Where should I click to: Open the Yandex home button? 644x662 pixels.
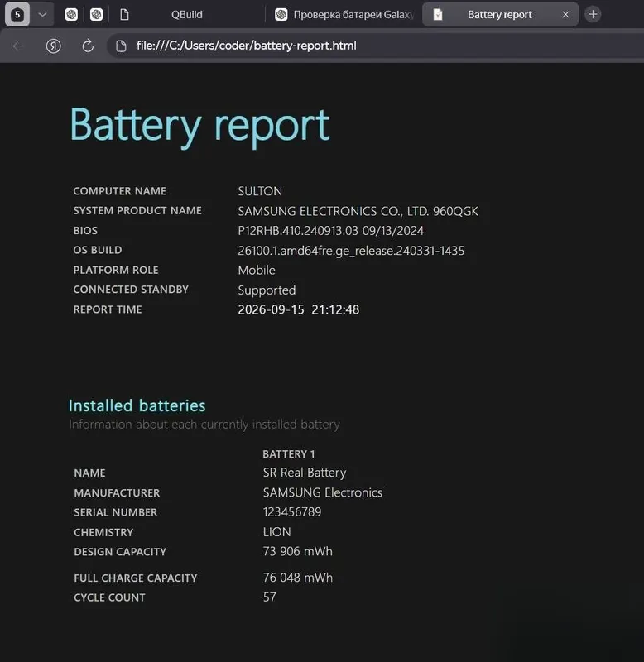pos(53,46)
